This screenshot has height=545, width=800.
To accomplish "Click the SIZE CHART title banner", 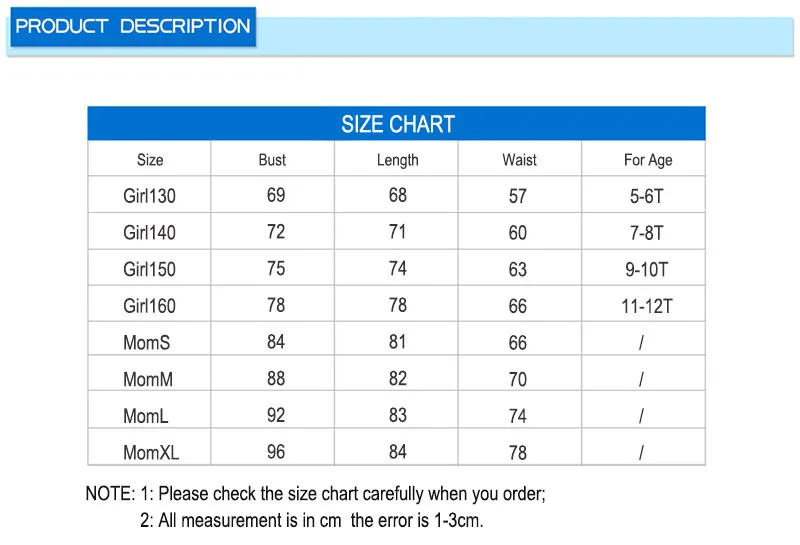I will (396, 123).
